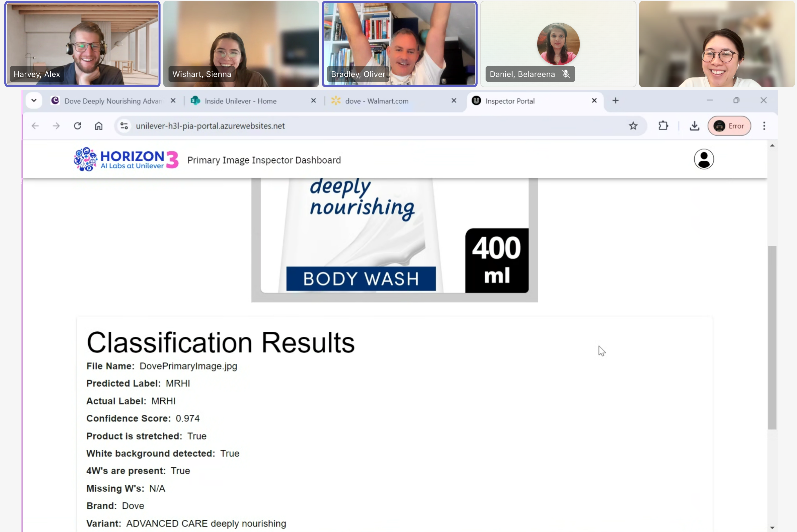Screen dimensions: 797x532
Task: Click the Horizon3 AI Labs logo
Action: [126, 159]
